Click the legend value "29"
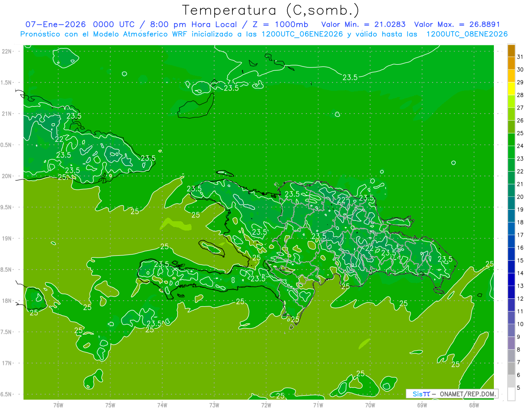 coord(520,82)
